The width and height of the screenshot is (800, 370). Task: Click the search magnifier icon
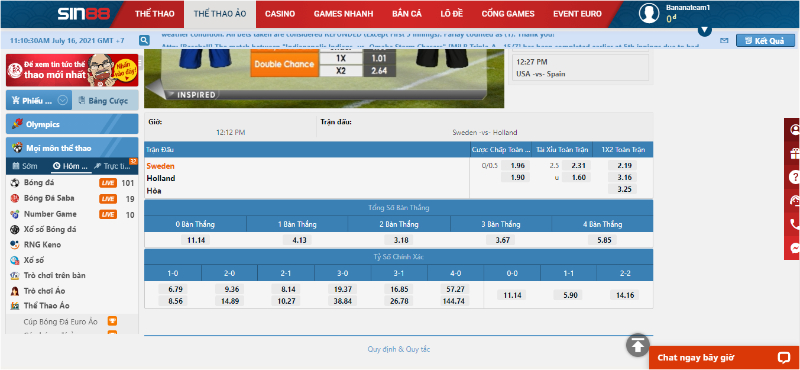point(144,40)
